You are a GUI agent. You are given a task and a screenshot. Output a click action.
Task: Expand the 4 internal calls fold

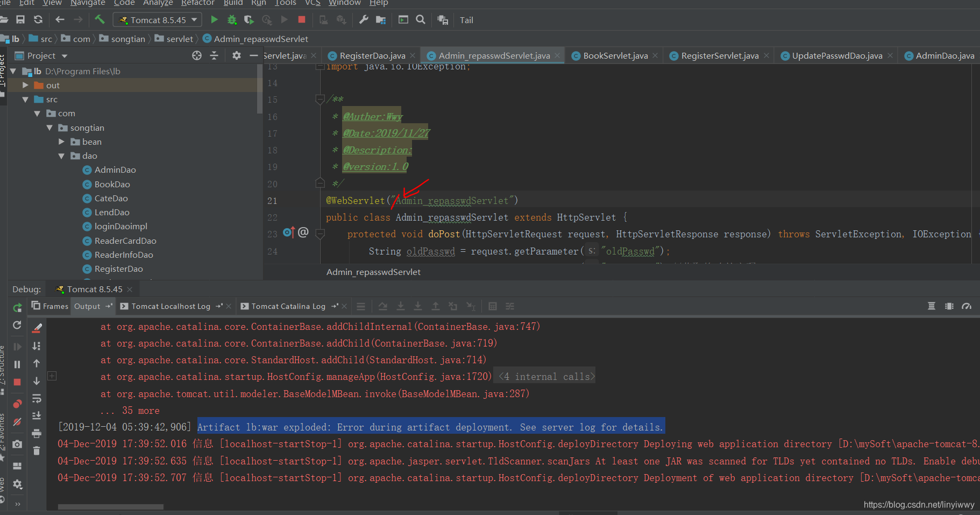click(x=546, y=377)
